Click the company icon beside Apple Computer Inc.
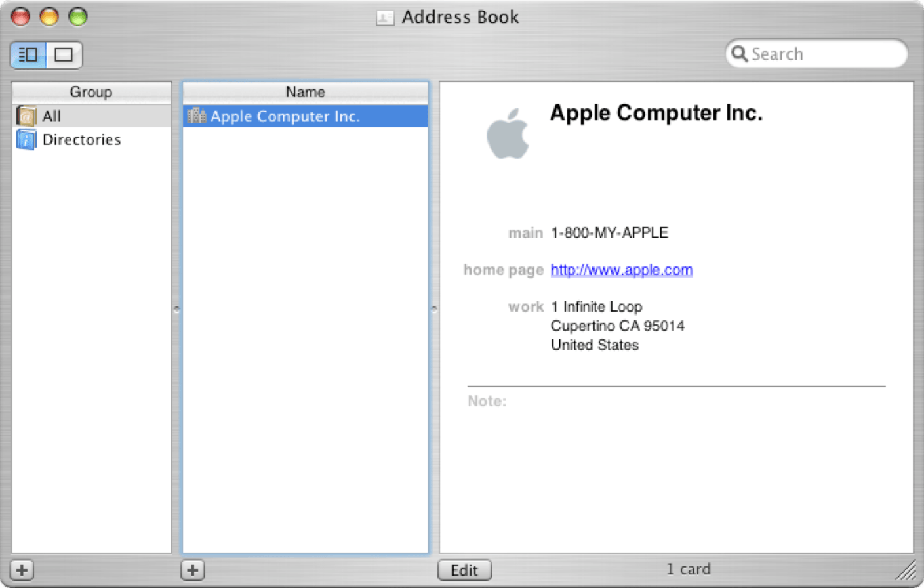Viewport: 924px width, 588px height. (x=197, y=115)
